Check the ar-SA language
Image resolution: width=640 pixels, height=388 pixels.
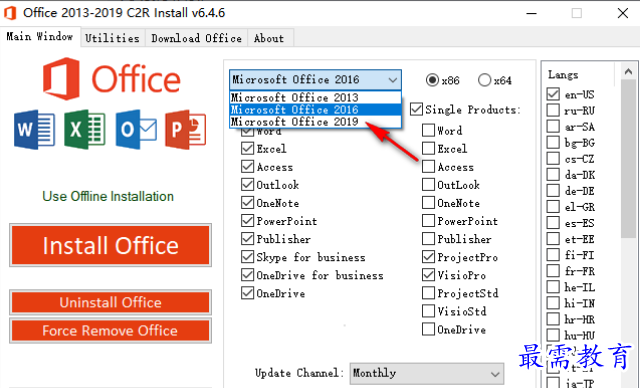point(553,126)
